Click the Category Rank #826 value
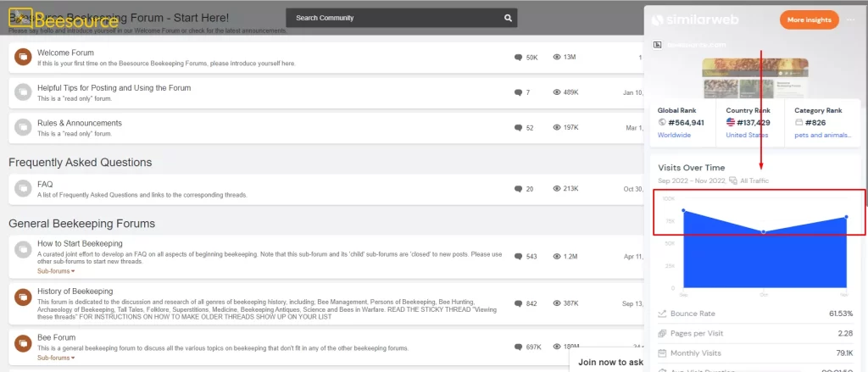 pyautogui.click(x=816, y=122)
